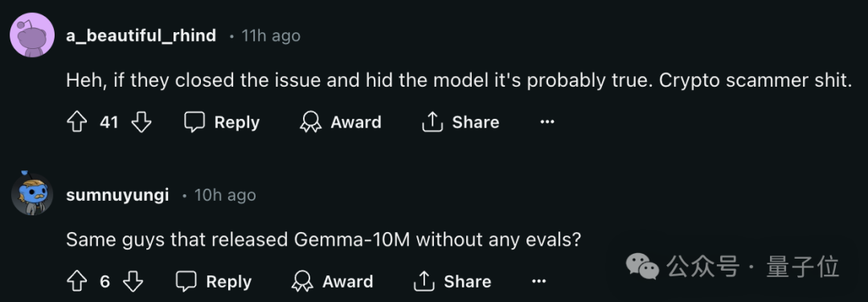Image resolution: width=868 pixels, height=302 pixels.
Task: Open more options on a_beautiful_rhind's comment
Action: (x=547, y=122)
